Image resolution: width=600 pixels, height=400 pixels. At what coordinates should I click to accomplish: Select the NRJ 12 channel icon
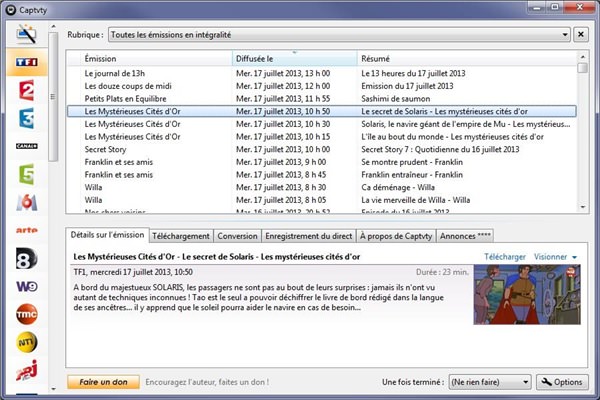tap(26, 370)
